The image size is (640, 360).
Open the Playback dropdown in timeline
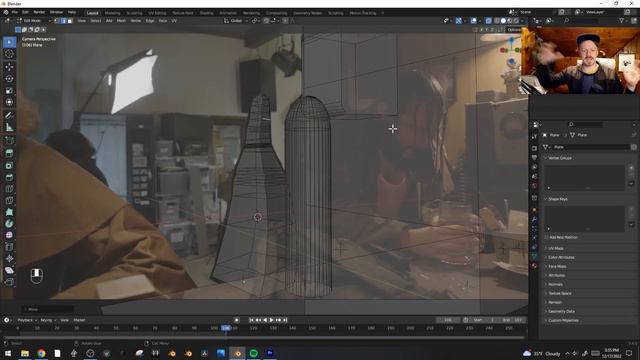pos(27,320)
